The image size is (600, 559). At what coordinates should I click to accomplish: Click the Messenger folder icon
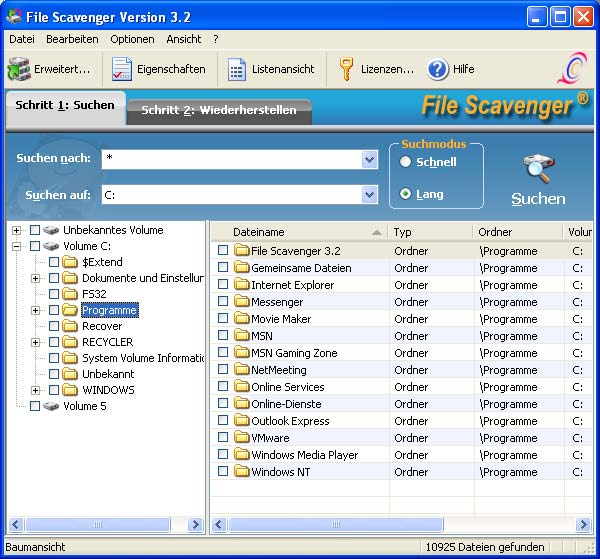pos(241,301)
